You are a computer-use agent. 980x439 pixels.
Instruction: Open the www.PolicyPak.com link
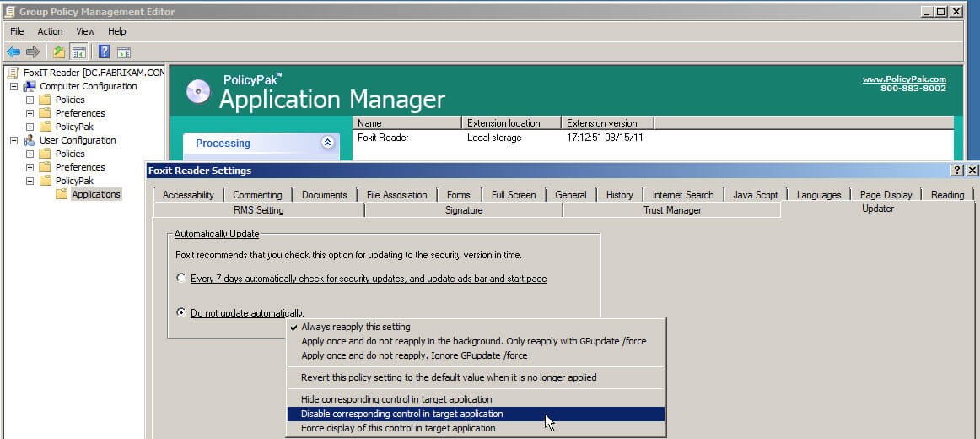(x=904, y=79)
